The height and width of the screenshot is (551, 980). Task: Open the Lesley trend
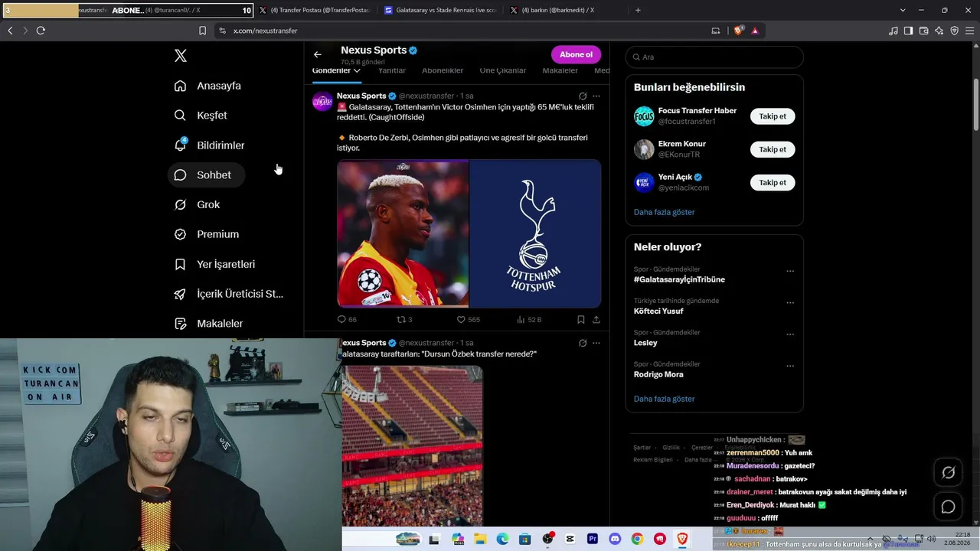tap(645, 343)
